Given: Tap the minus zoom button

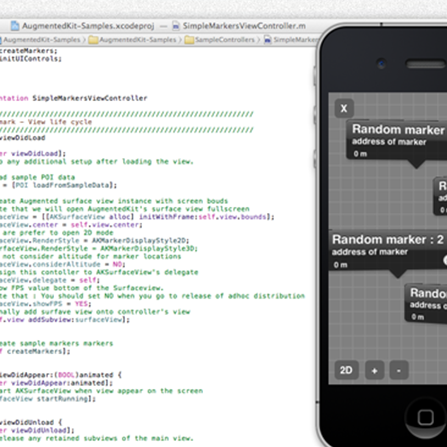Looking at the screenshot, I should (x=399, y=370).
